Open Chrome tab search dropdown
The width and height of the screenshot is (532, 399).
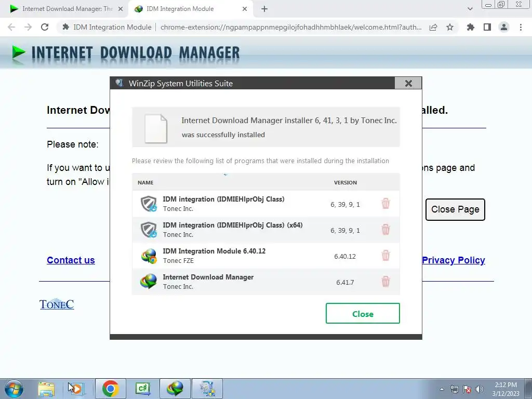(470, 9)
